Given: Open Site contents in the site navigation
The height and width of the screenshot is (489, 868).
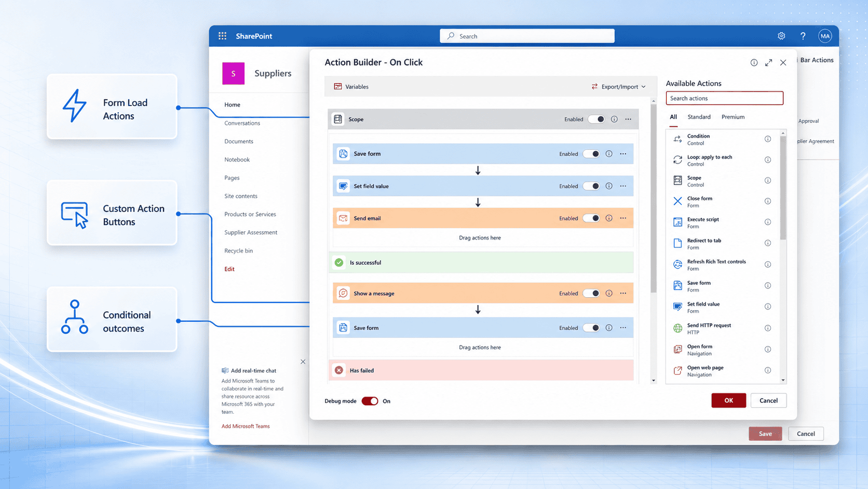Looking at the screenshot, I should (241, 196).
